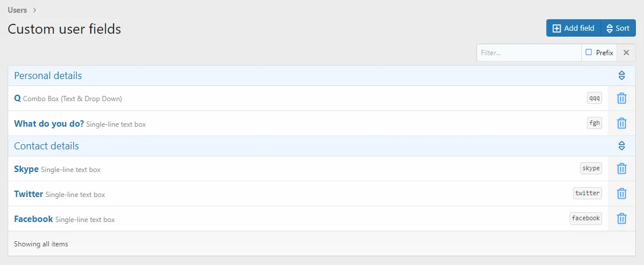Open the Twitter field

(x=29, y=194)
